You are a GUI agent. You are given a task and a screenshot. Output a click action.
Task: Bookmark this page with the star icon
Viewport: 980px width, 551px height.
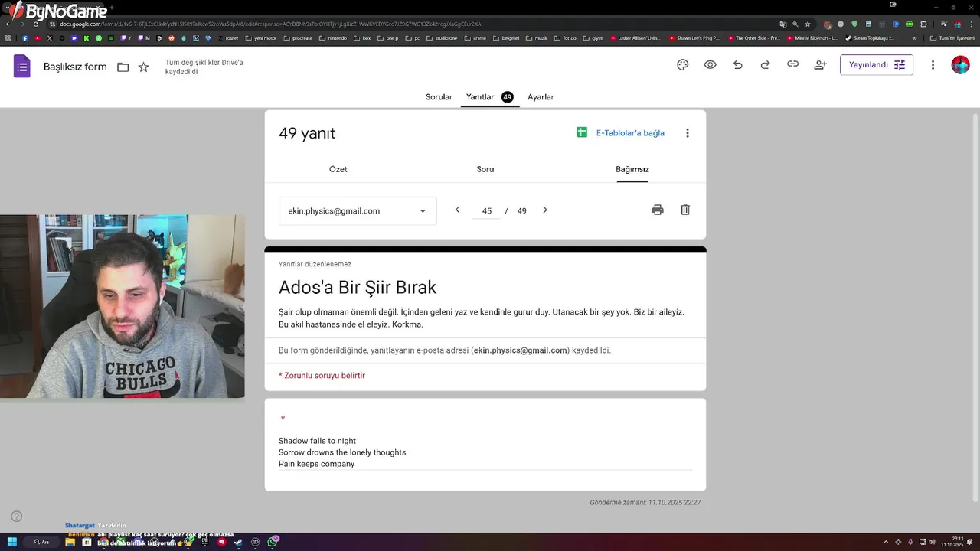point(807,24)
